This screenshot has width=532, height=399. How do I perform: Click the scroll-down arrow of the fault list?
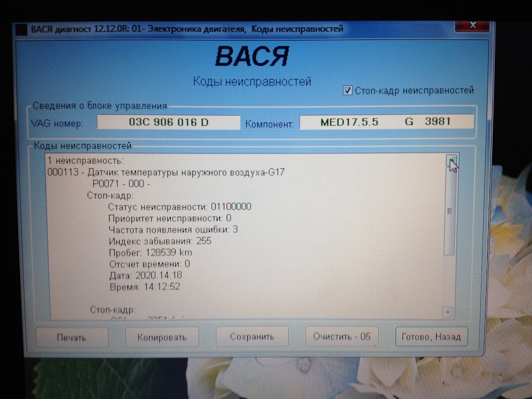pyautogui.click(x=448, y=313)
